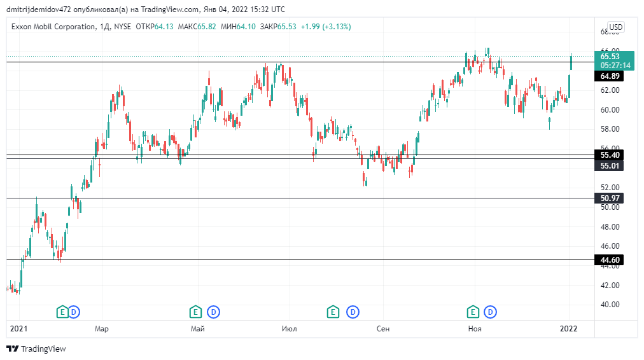Click the high value МАКС 65.82
644x360 pixels.
coord(197,27)
